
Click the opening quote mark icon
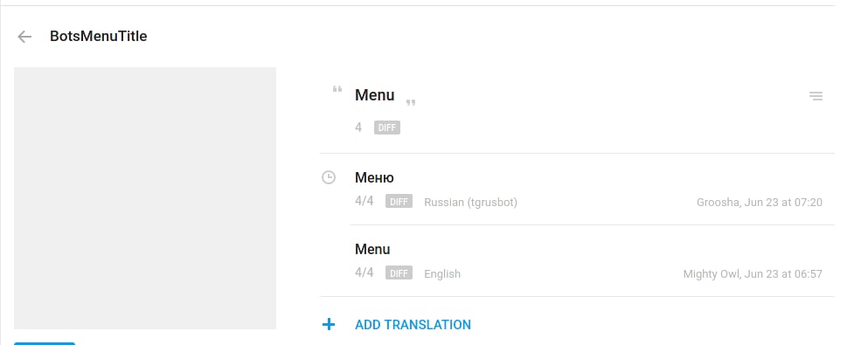[337, 90]
